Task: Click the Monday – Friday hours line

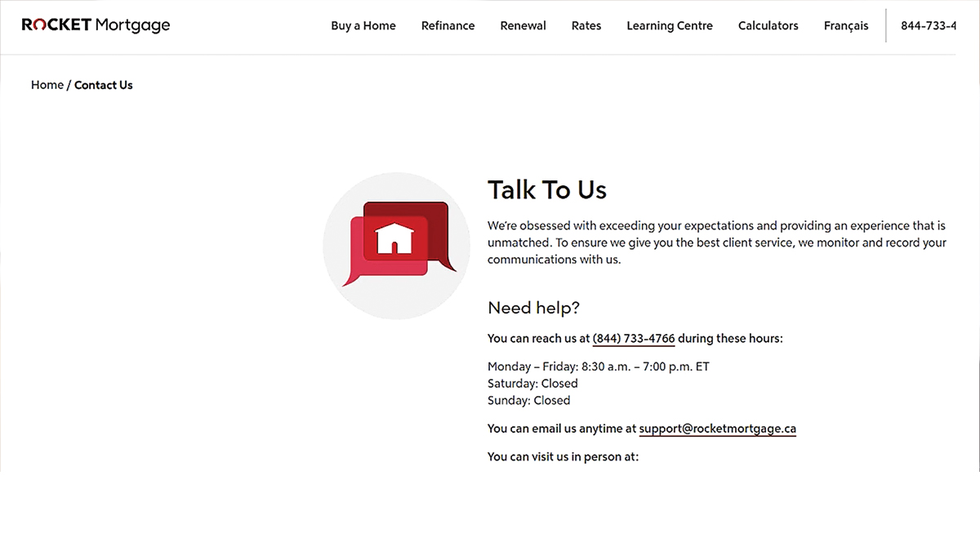Action: coord(598,367)
